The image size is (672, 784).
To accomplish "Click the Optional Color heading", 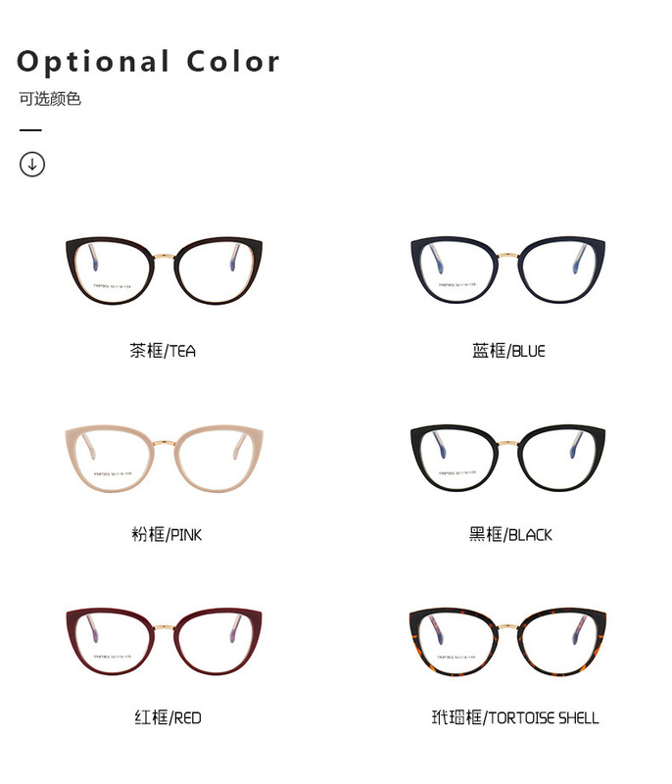I will coord(148,62).
